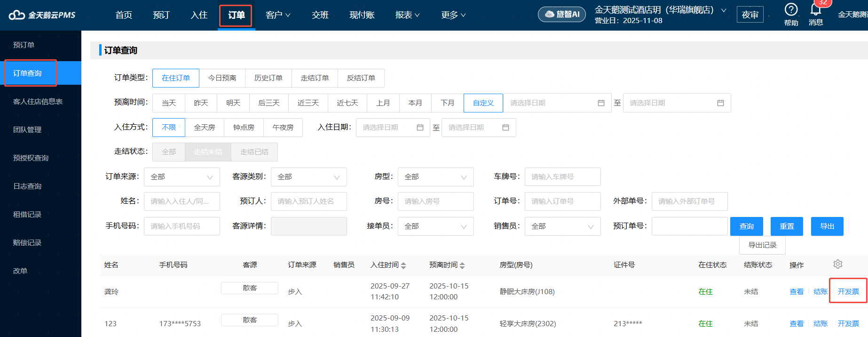Expand the 订单来源 dropdown

coord(181,177)
